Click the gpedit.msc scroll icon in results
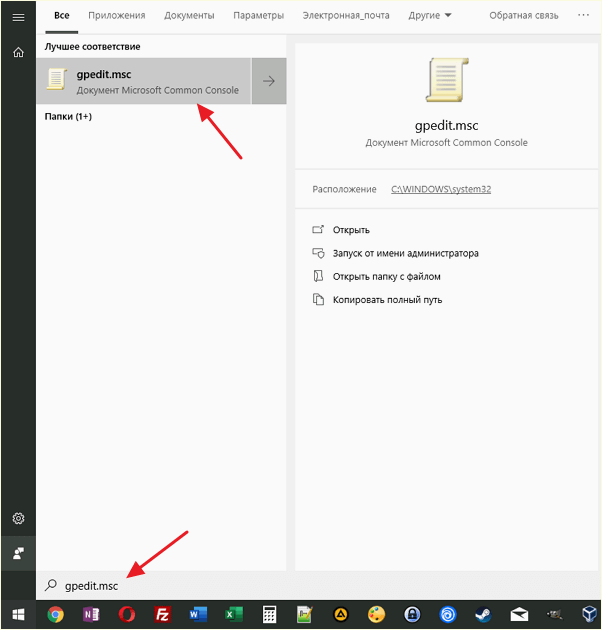Screen dimensions: 602x630 click(x=56, y=79)
